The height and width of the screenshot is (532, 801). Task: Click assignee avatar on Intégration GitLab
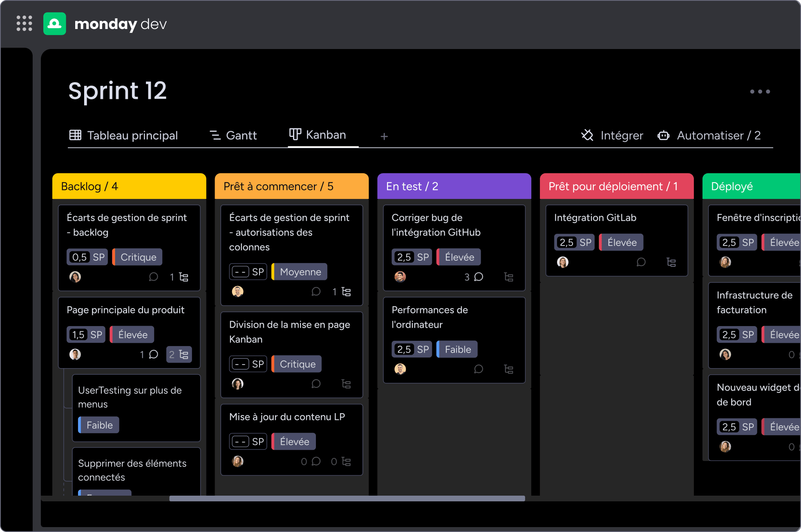pos(563,262)
